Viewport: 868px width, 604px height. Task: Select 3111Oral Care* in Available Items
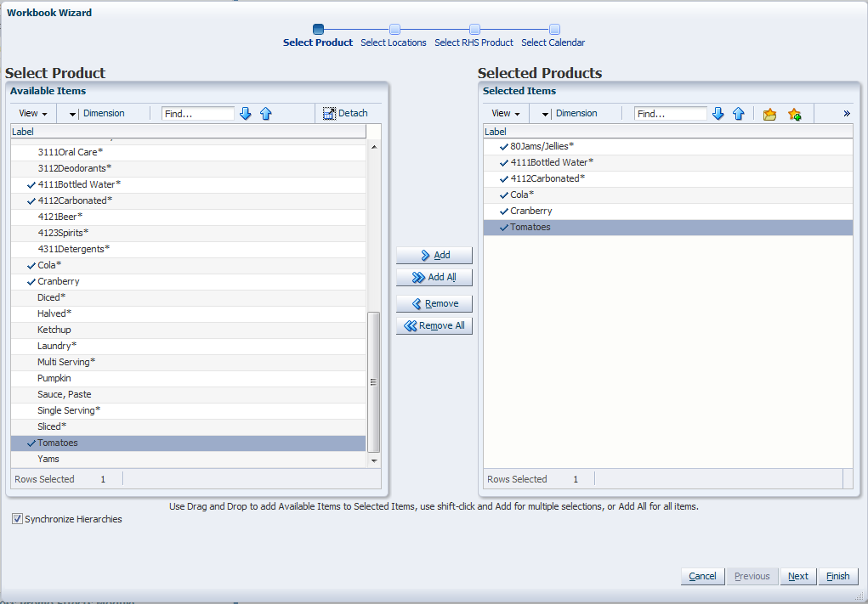tap(188, 152)
